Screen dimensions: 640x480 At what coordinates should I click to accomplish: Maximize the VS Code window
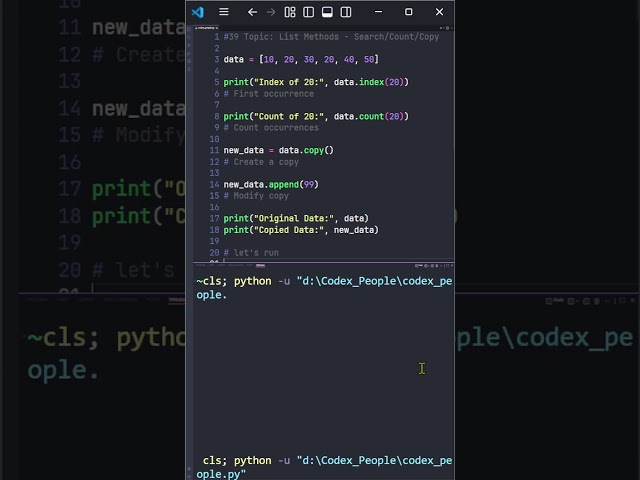click(x=409, y=12)
